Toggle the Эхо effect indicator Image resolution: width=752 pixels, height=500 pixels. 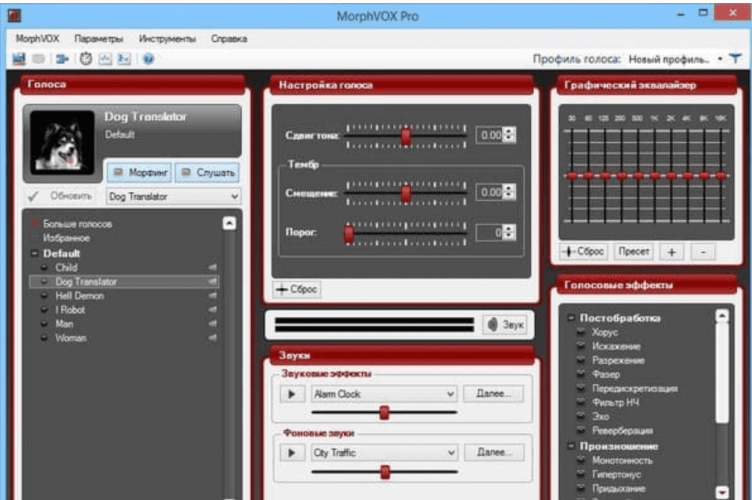(581, 416)
